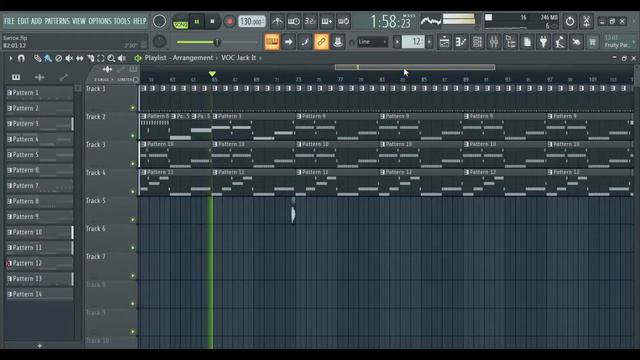This screenshot has height=360, width=640.
Task: Toggle the recording countdown button
Action: (x=310, y=21)
